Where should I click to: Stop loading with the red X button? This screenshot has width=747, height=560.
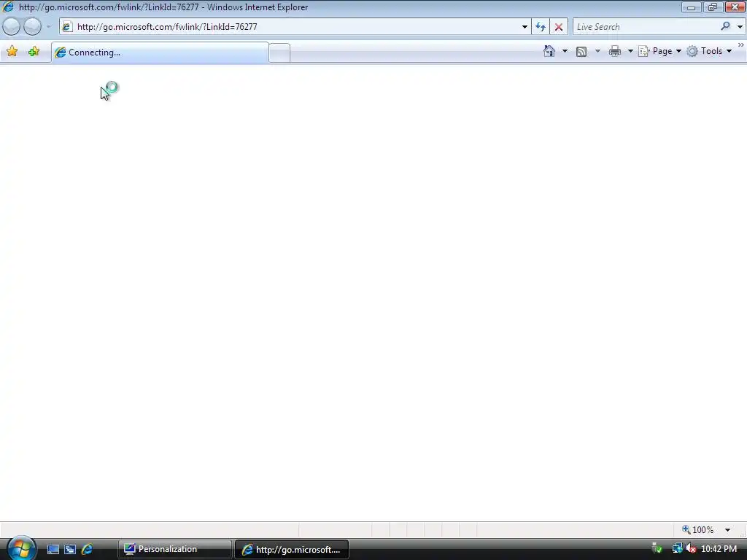point(558,27)
